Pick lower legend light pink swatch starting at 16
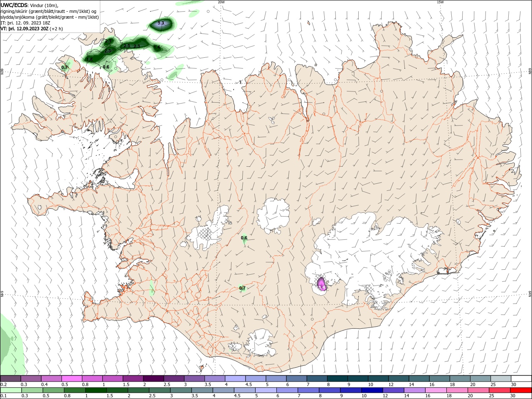Screen dimensions: 532x399 tap(436, 390)
